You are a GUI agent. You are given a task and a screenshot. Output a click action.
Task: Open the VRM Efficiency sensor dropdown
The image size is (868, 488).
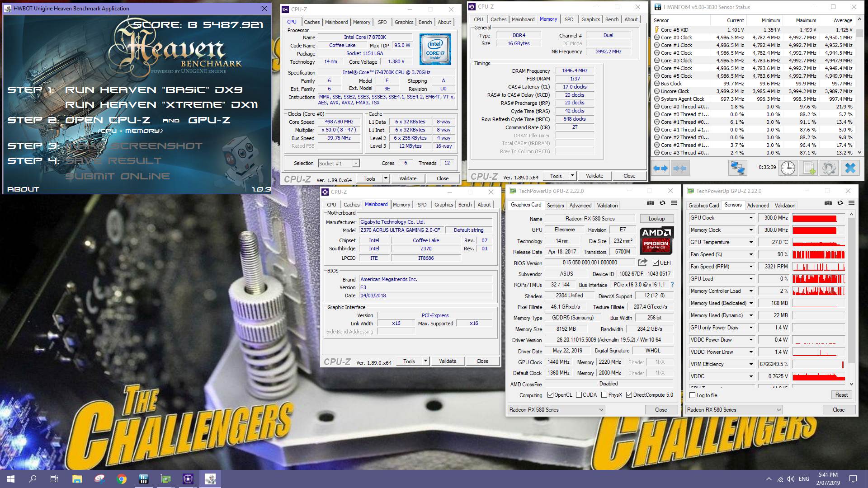(x=751, y=364)
